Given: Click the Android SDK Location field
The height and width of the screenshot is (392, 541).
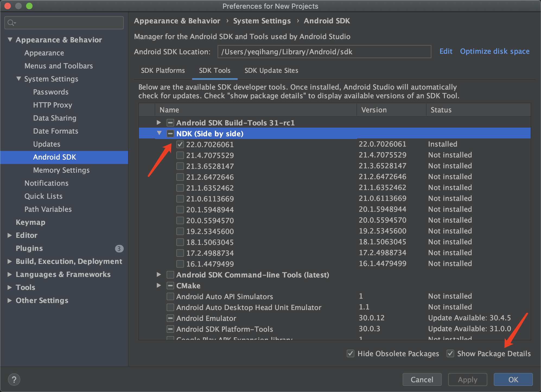Looking at the screenshot, I should [324, 52].
